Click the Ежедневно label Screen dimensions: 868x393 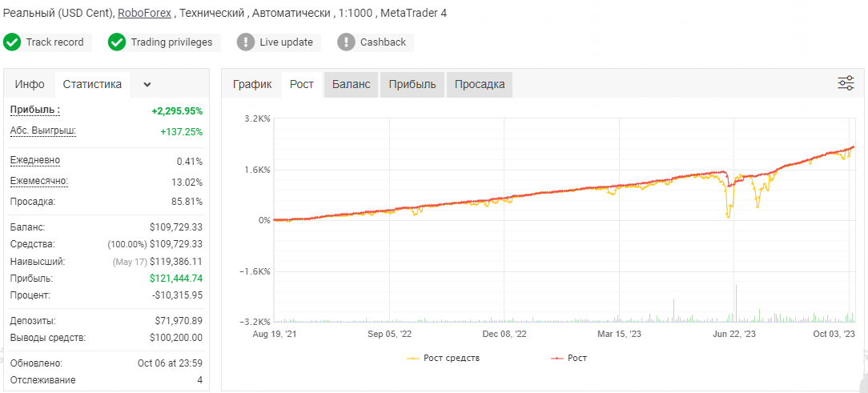click(35, 161)
